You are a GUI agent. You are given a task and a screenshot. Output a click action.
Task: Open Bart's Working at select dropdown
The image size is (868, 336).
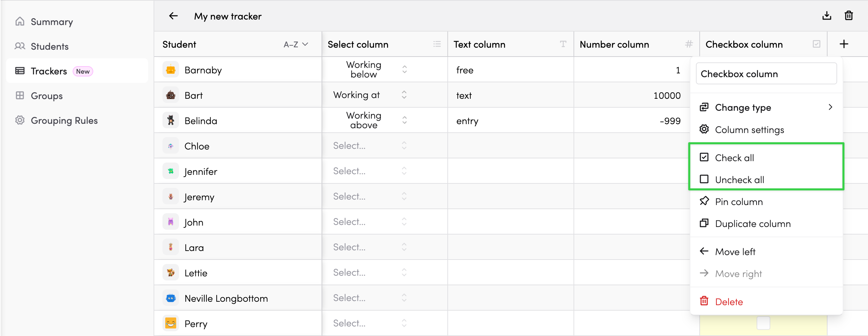404,95
